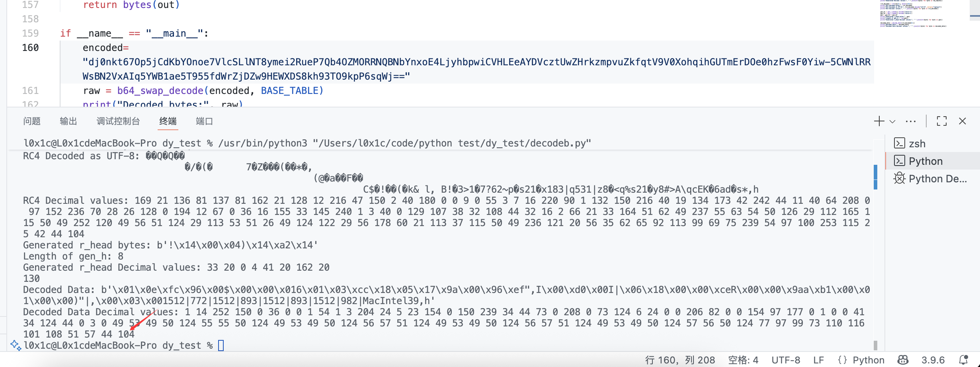The width and height of the screenshot is (980, 367).
Task: Select Python interpreter version 3.9.6
Action: pyautogui.click(x=933, y=360)
